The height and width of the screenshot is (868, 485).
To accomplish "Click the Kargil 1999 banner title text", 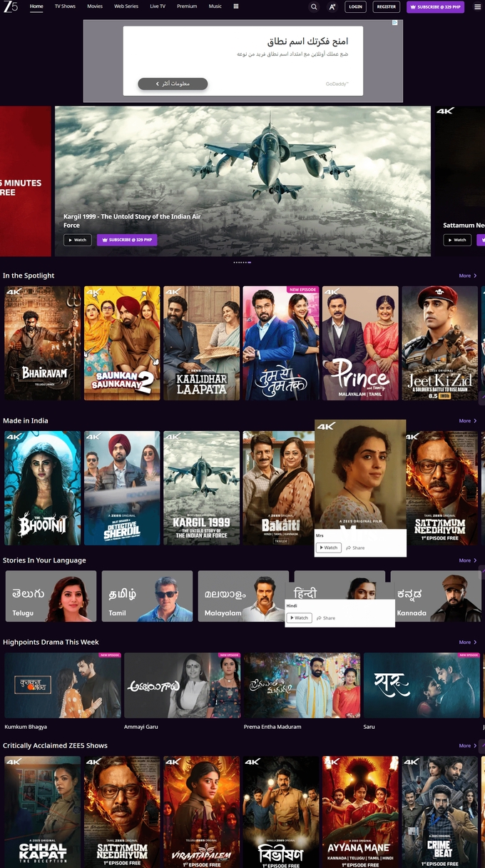I will [x=132, y=221].
